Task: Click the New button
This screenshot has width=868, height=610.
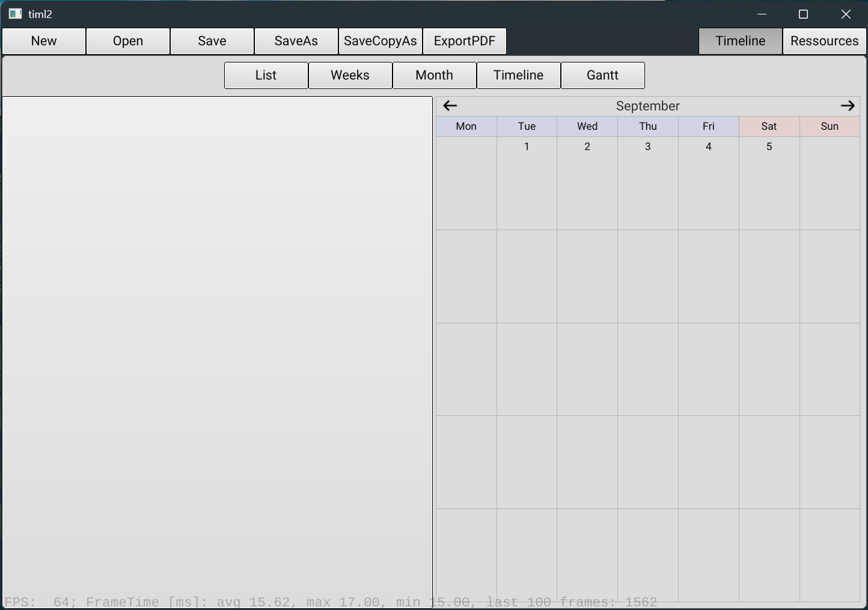Action: (44, 41)
